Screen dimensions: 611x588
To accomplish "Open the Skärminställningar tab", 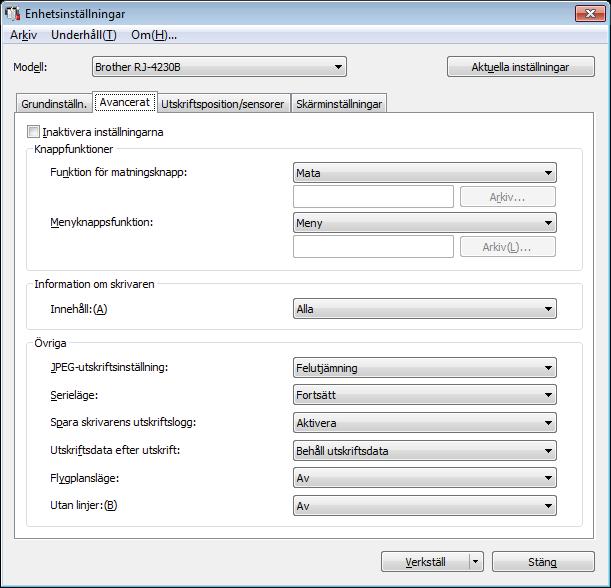I will (339, 104).
